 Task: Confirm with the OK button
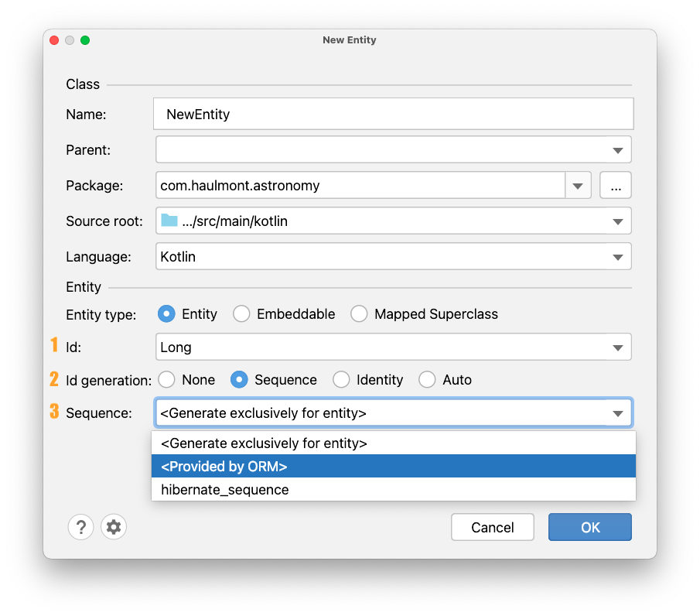[590, 527]
